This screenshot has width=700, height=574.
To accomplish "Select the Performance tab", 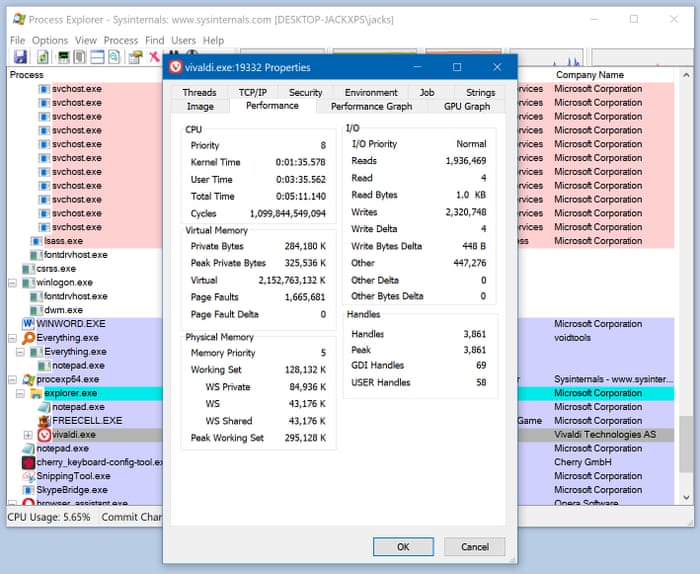I will (x=272, y=105).
